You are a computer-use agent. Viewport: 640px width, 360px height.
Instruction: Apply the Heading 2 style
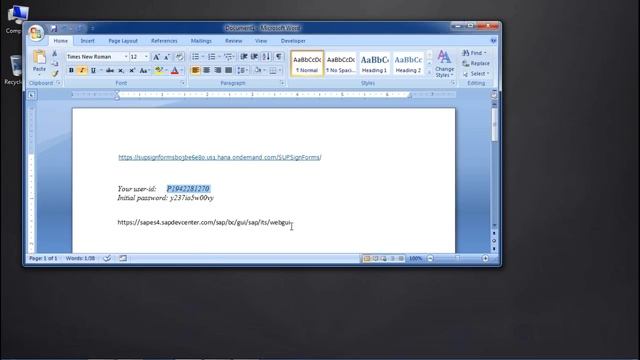[x=408, y=63]
